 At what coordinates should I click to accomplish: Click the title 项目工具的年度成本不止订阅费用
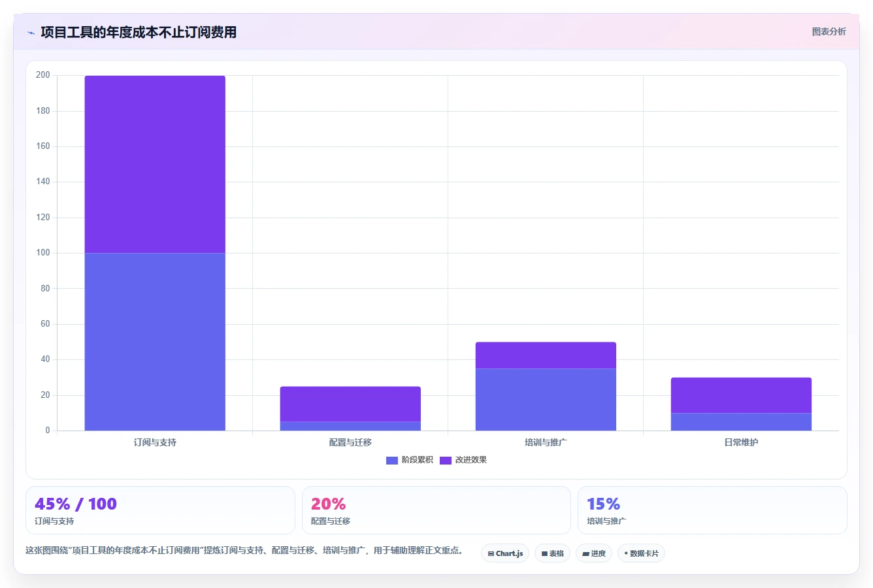pyautogui.click(x=139, y=32)
